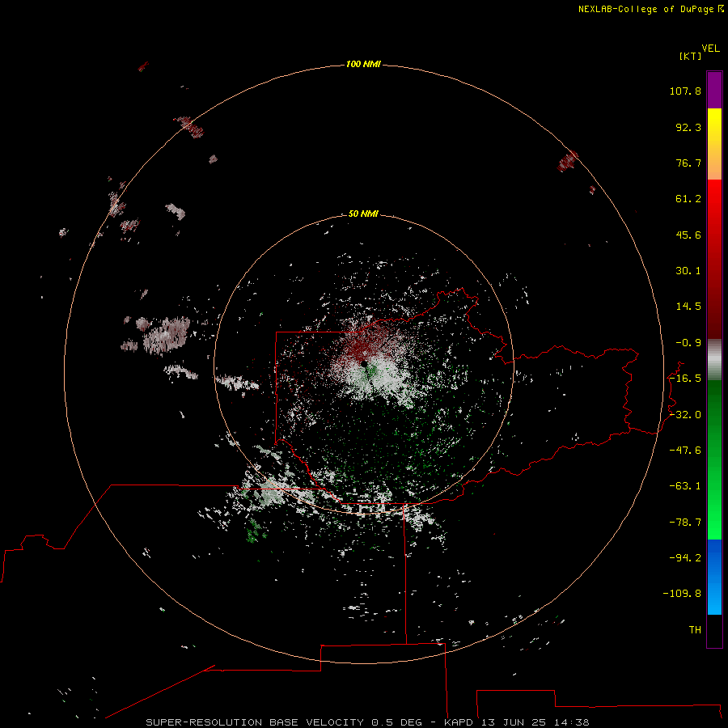Click the 76.7 velocity scale value

pos(688,163)
